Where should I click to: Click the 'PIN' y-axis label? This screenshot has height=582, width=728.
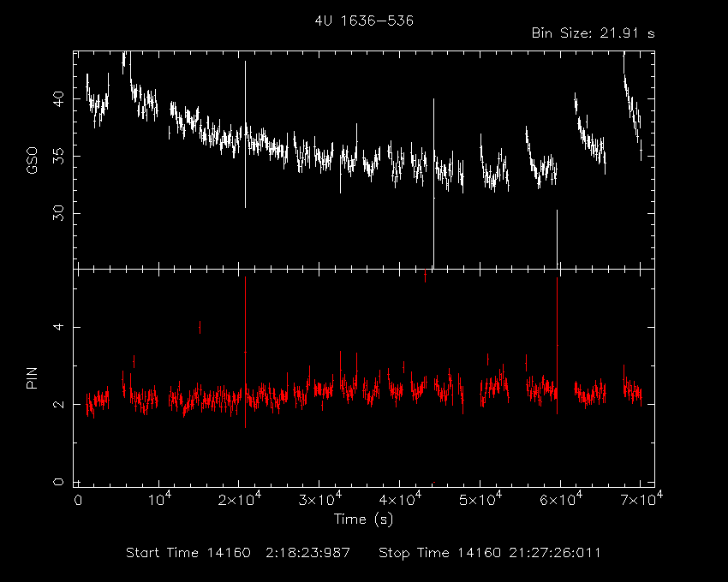(x=32, y=377)
